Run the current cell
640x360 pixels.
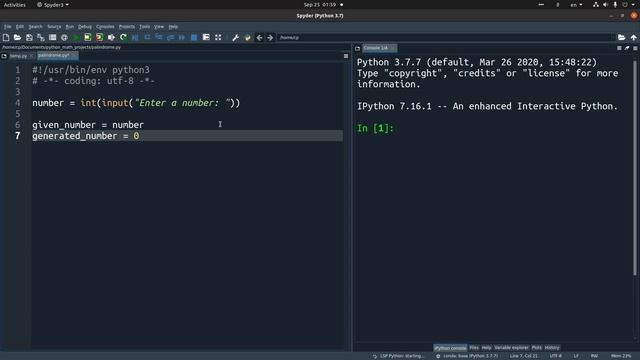click(x=88, y=38)
